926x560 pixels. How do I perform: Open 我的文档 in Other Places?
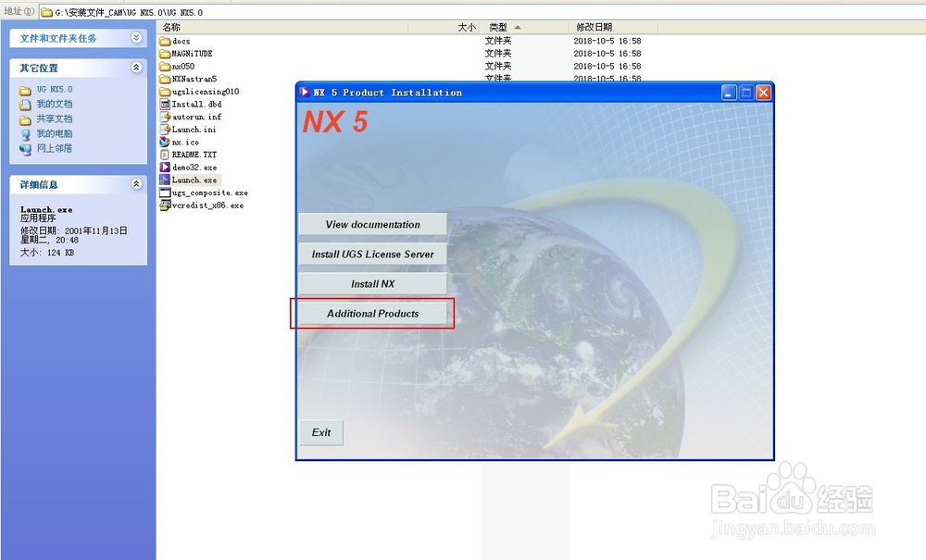[55, 104]
